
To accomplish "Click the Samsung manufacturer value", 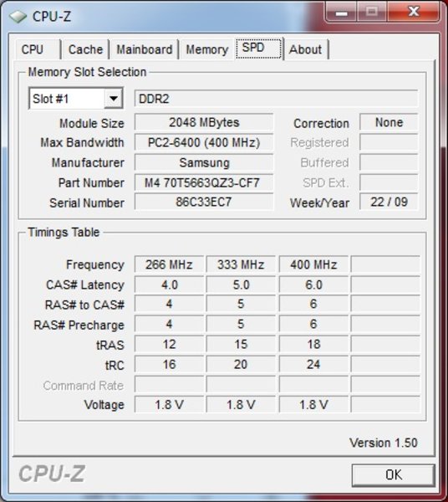I will coord(204,162).
